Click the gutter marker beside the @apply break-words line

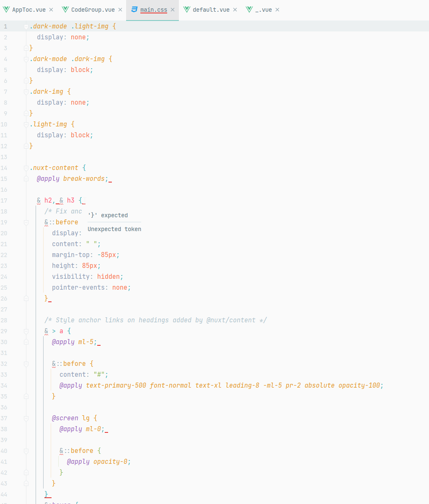click(26, 178)
